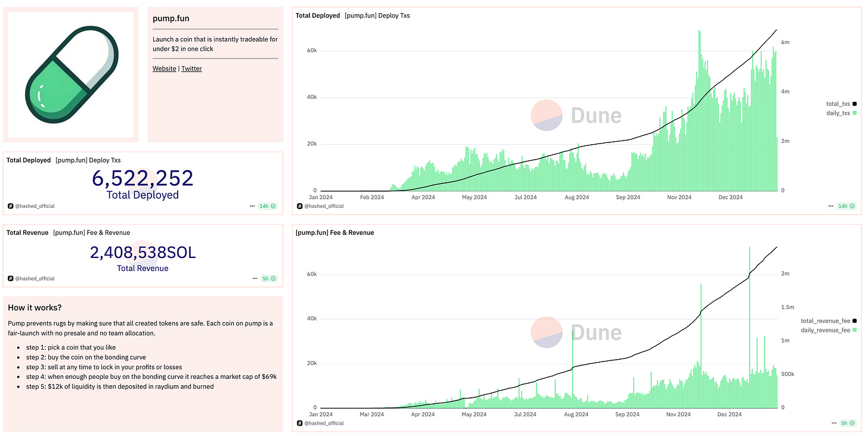Click the 5h refresh badge on Fee & Revenue chart

click(x=848, y=423)
